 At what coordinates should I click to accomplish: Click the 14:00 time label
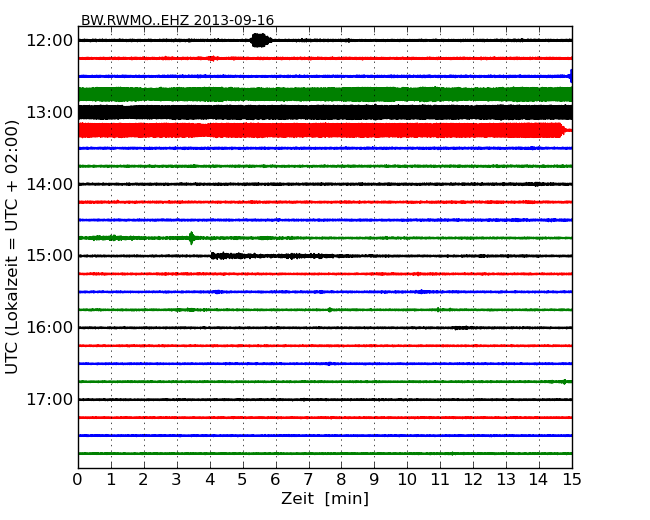click(49, 184)
